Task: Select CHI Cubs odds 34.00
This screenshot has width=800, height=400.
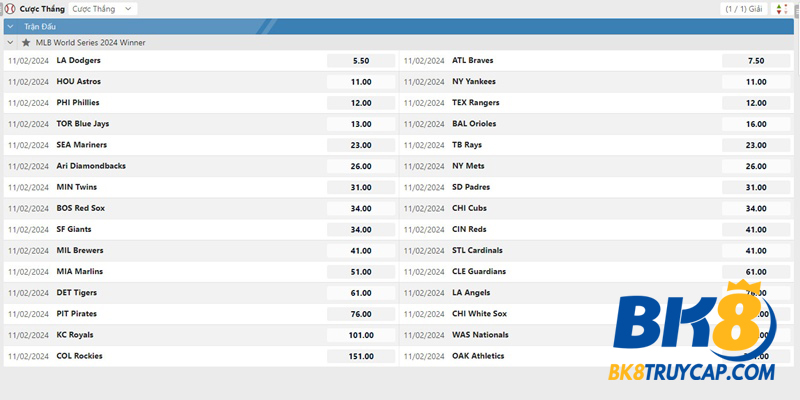Action: pyautogui.click(x=756, y=209)
